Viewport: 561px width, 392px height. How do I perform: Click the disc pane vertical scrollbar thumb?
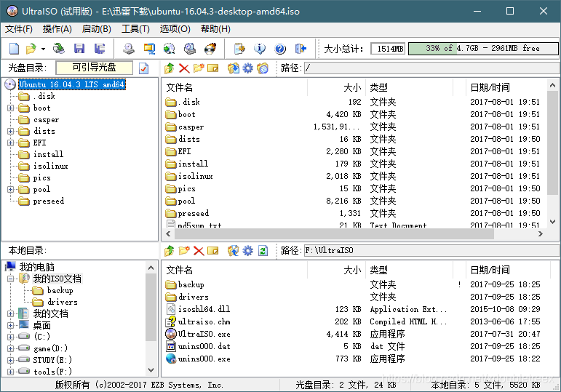pyautogui.click(x=552, y=143)
